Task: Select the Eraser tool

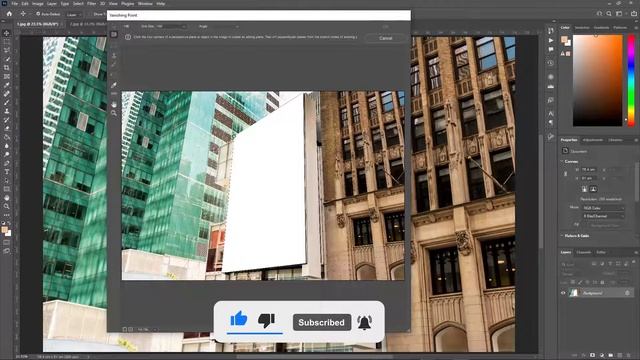Action: tap(7, 129)
